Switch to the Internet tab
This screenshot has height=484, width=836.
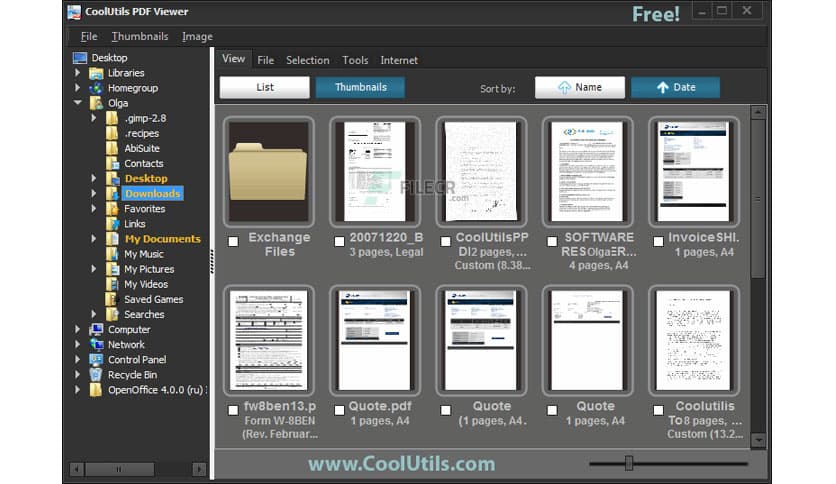pyautogui.click(x=399, y=60)
